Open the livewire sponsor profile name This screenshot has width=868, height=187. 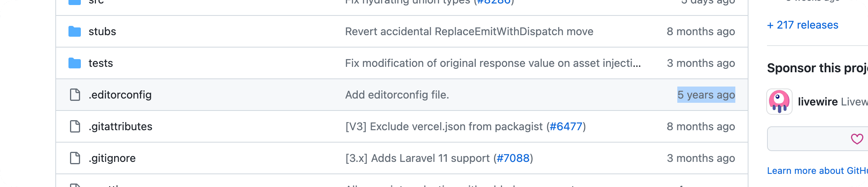(x=817, y=102)
